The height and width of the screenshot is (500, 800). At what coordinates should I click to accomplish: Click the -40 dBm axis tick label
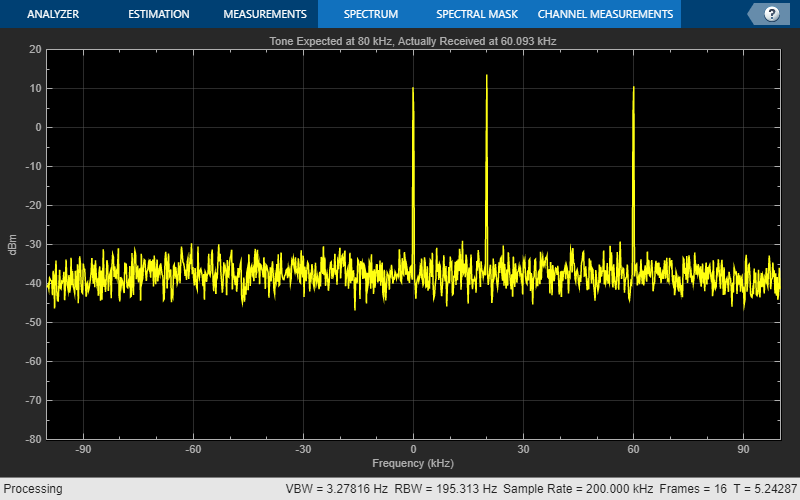pyautogui.click(x=33, y=283)
